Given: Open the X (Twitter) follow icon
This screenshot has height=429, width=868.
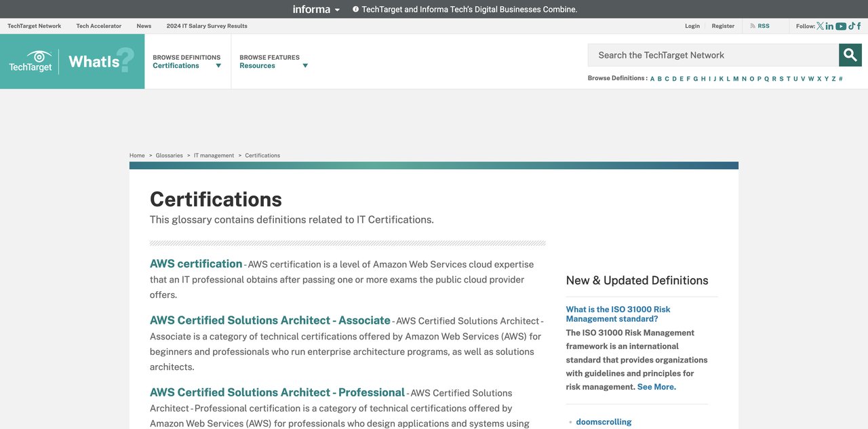Looking at the screenshot, I should 820,26.
